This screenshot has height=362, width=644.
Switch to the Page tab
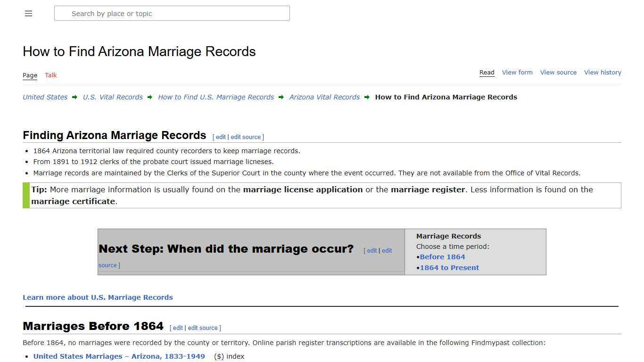tap(30, 75)
